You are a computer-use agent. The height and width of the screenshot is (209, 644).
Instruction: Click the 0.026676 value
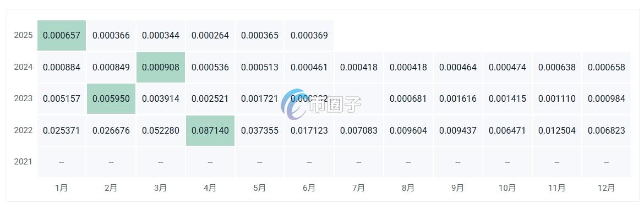(111, 130)
